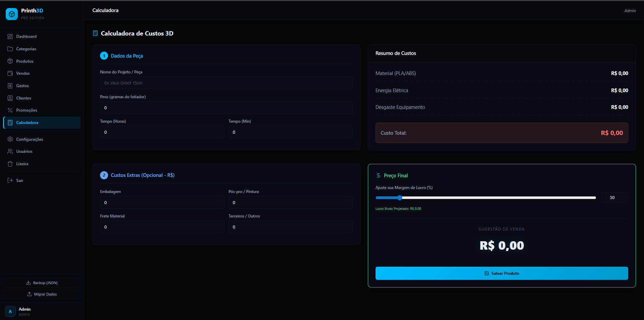Click the Usuários people icon
This screenshot has width=644, height=320.
click(x=10, y=151)
